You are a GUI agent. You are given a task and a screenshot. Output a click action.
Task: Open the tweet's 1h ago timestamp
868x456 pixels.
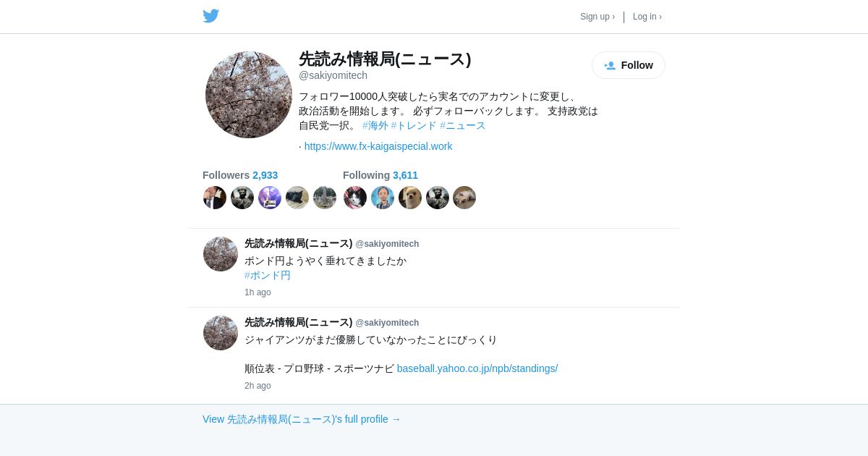pos(258,292)
